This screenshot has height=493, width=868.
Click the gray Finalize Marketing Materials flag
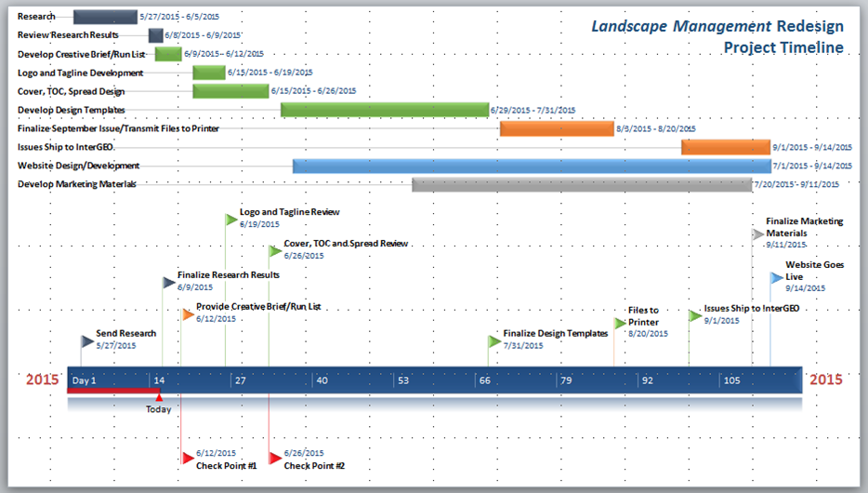(757, 234)
